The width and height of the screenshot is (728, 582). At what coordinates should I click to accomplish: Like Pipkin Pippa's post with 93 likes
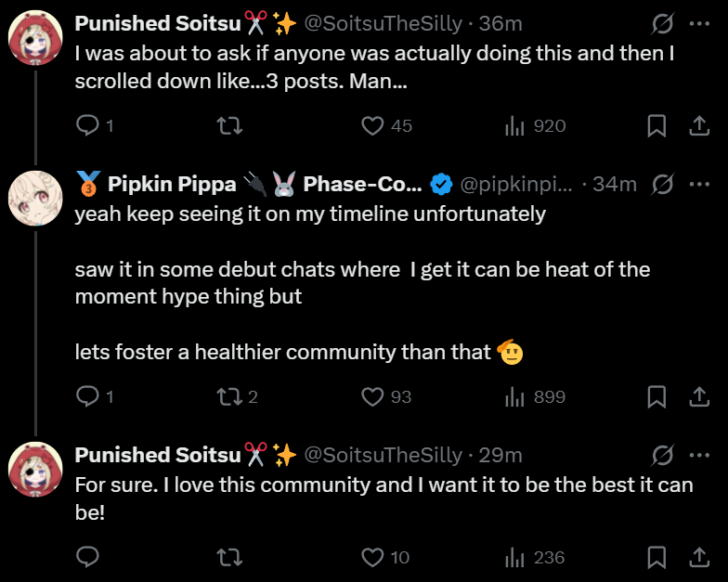tap(372, 397)
